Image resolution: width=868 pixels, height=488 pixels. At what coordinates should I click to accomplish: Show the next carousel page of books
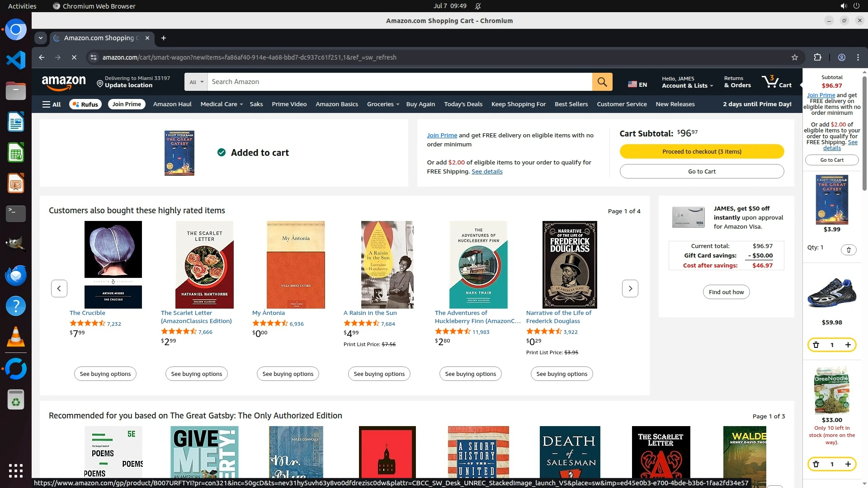[630, 288]
